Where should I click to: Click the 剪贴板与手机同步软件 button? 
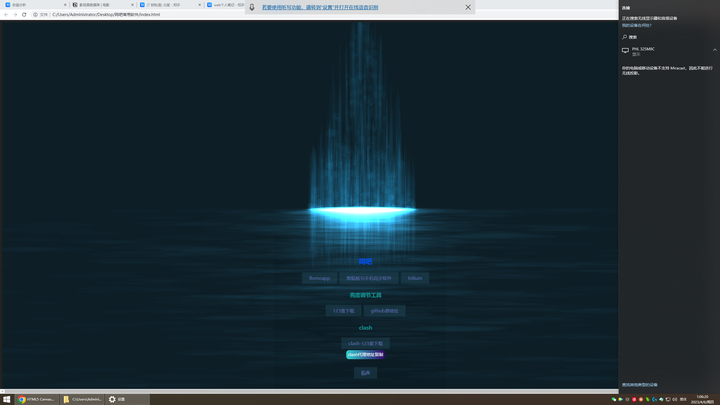pos(369,278)
